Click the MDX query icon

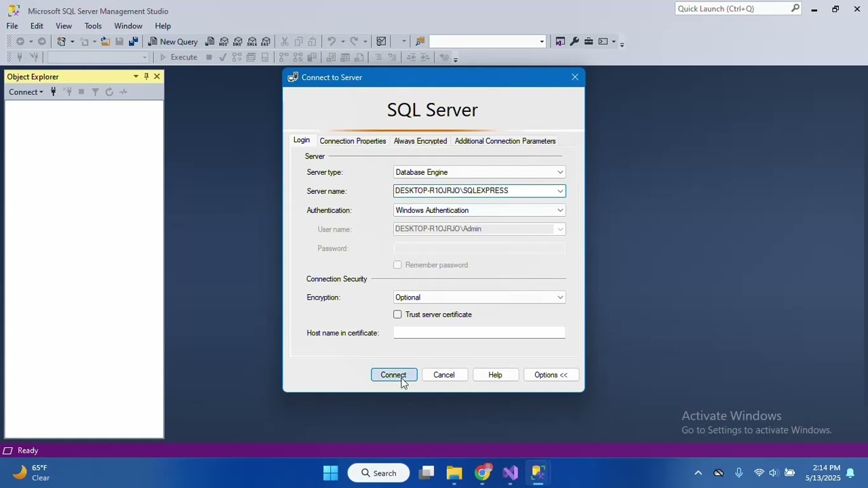tap(224, 41)
